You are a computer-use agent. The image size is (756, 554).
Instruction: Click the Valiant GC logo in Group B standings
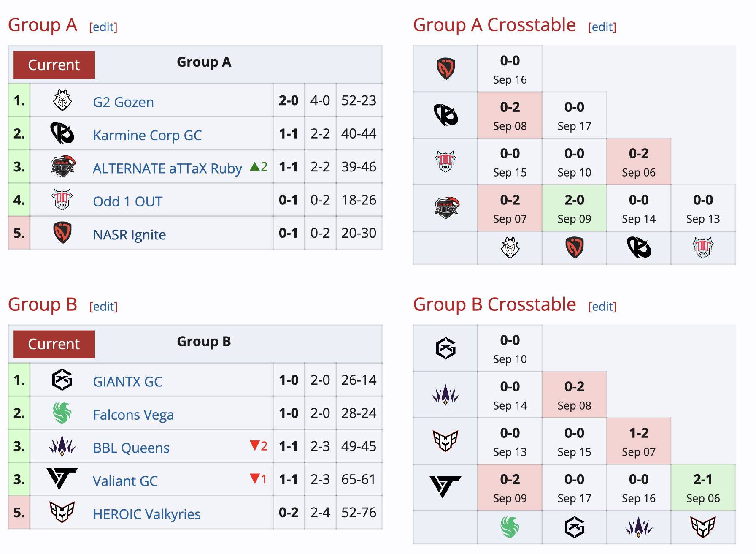pyautogui.click(x=62, y=479)
